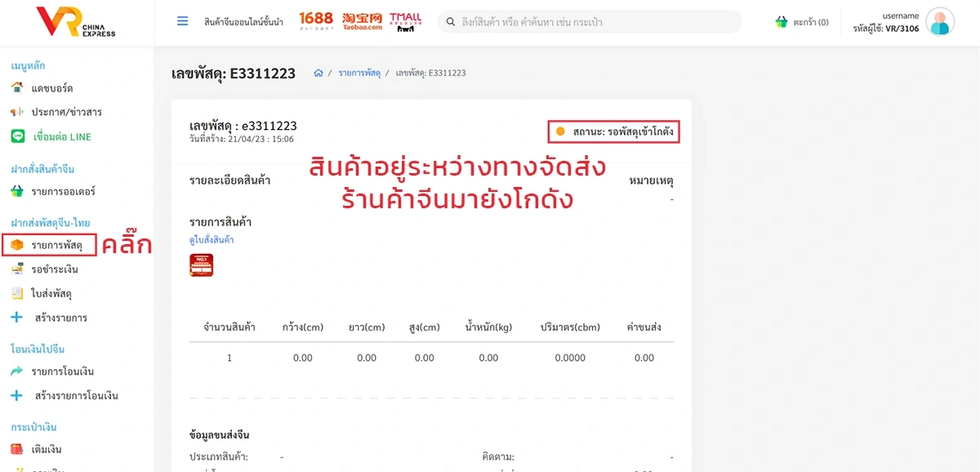The width and height of the screenshot is (980, 472).
Task: Open รอชำระเงิน menu item
Action: tap(55, 269)
